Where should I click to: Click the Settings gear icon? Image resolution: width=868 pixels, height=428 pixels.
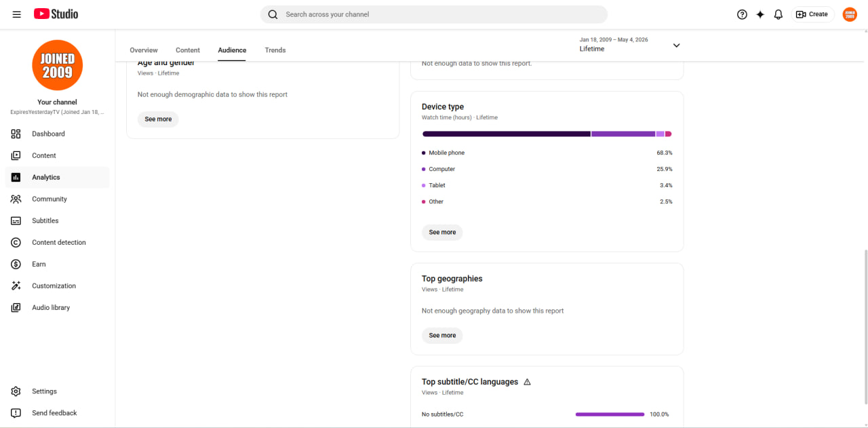pyautogui.click(x=16, y=391)
